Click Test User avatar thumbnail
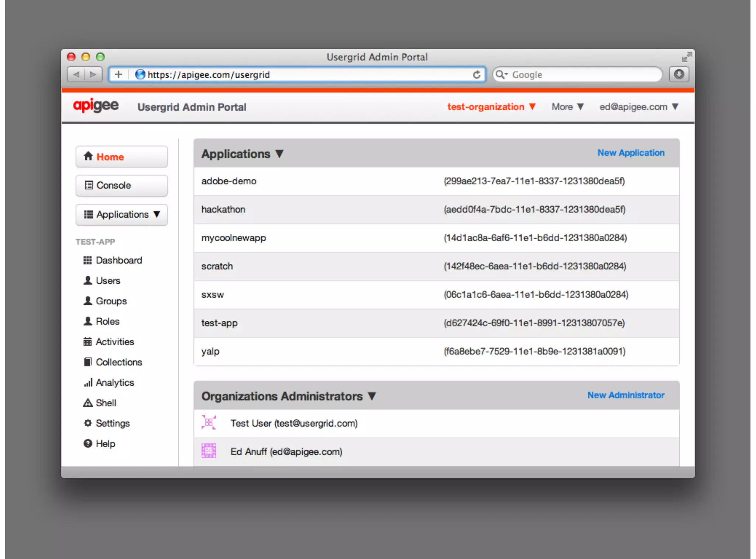Image resolution: width=756 pixels, height=559 pixels. pos(209,422)
